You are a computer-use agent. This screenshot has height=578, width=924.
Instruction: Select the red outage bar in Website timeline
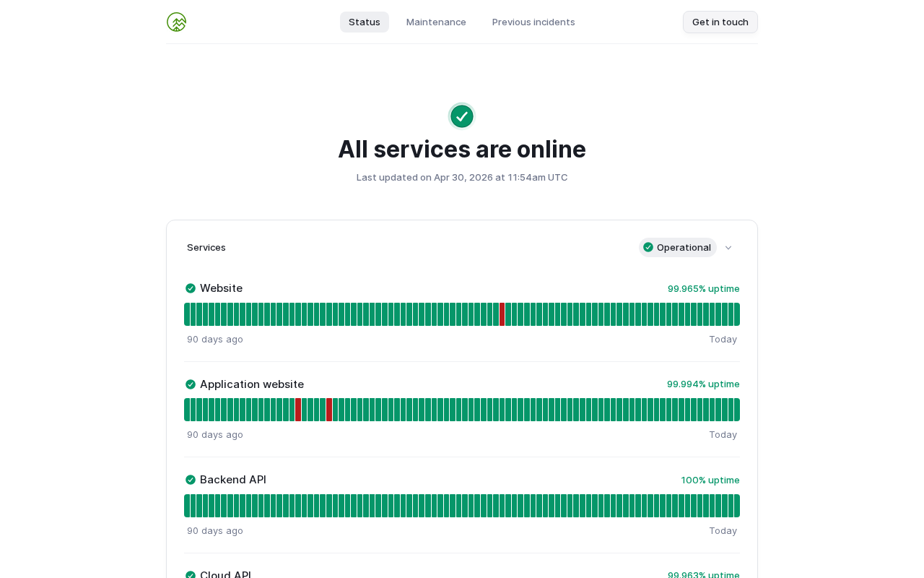[502, 314]
